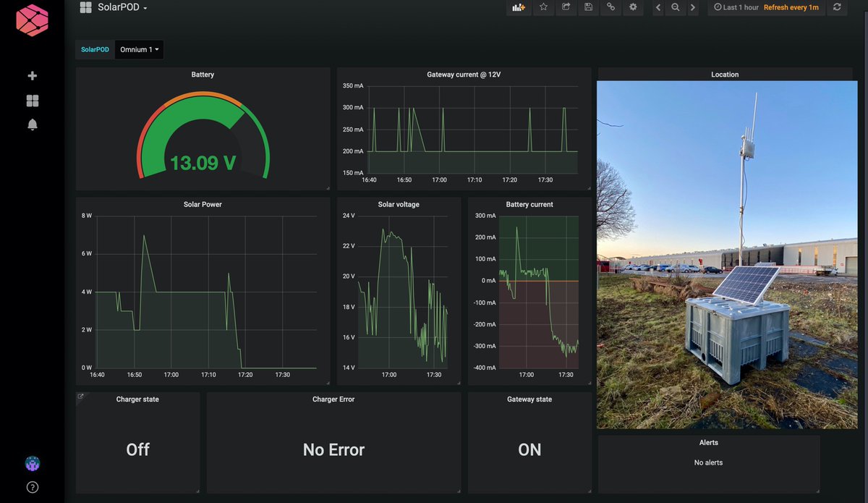Image resolution: width=868 pixels, height=503 pixels.
Task: Click the 13.09 V battery gauge value
Action: pos(203,163)
